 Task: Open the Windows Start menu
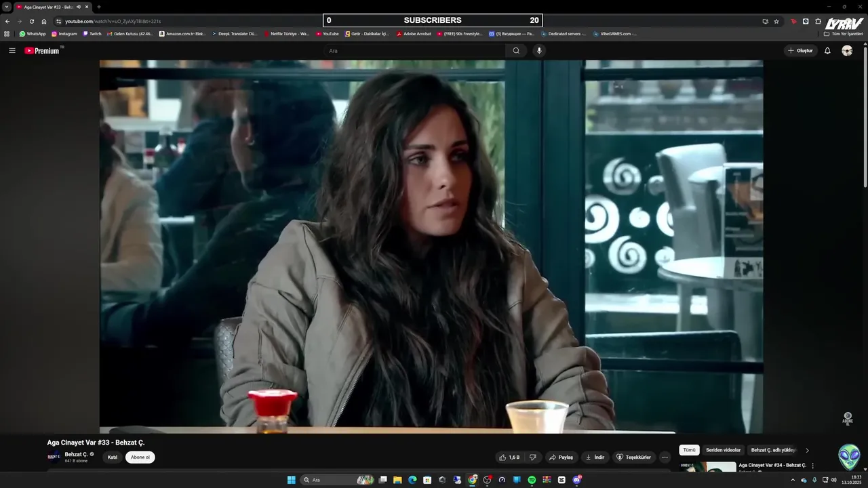point(292,480)
